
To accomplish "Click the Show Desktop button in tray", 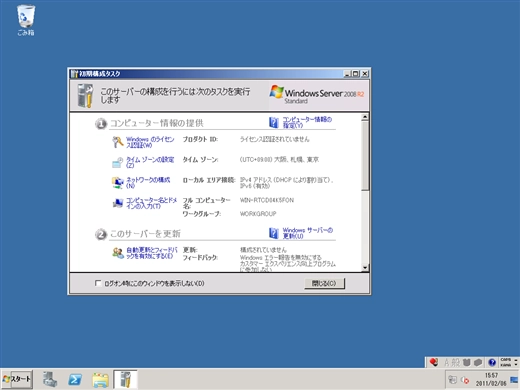I will tap(514, 379).
